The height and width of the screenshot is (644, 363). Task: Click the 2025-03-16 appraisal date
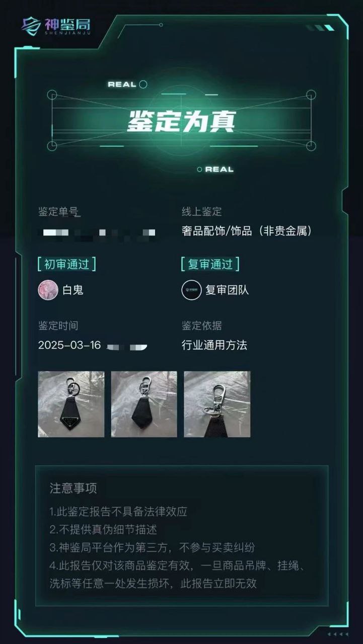coord(69,345)
